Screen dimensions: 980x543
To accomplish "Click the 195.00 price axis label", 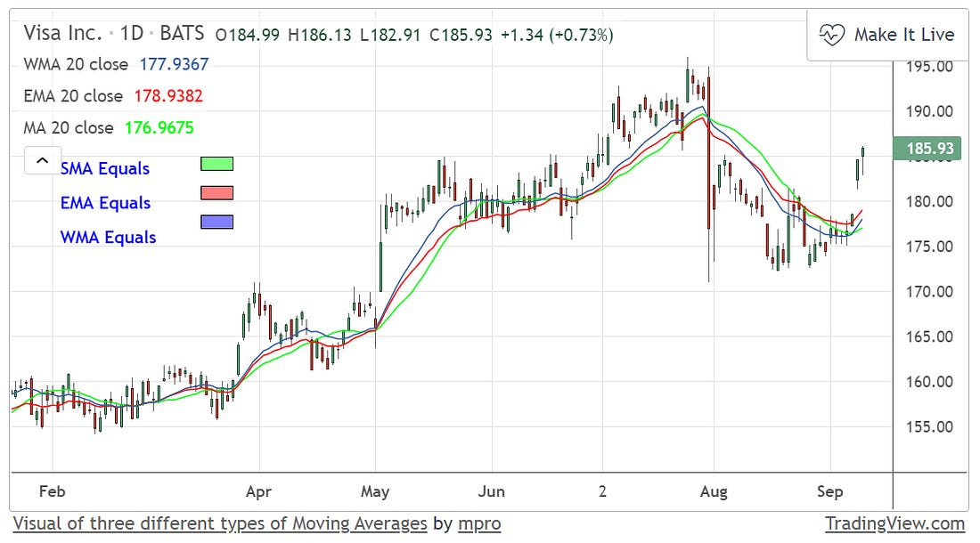I will point(929,66).
